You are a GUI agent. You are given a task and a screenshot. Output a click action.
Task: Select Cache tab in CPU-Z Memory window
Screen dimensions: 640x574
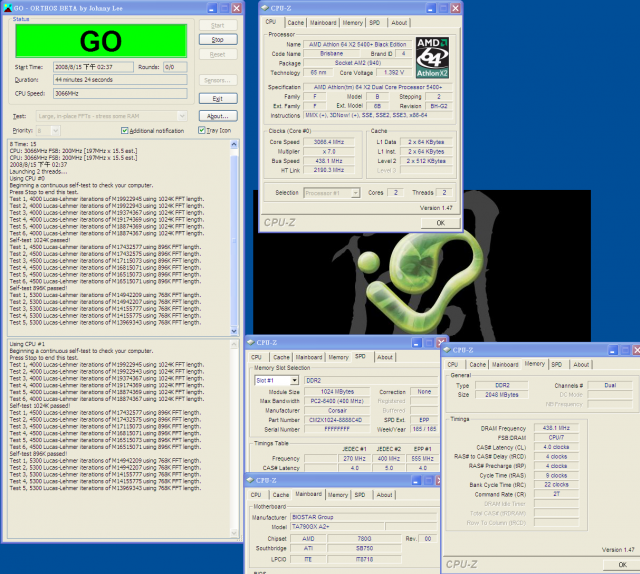click(x=478, y=365)
